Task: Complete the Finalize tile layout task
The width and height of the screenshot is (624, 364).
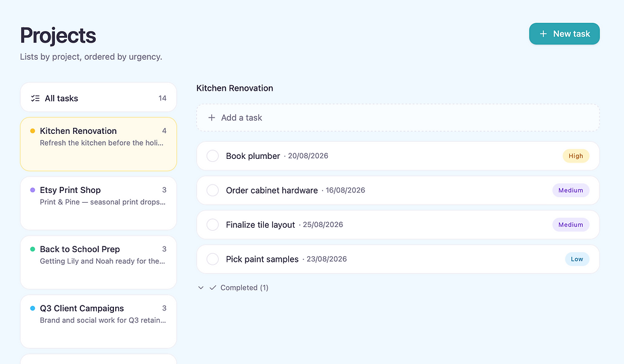Action: pyautogui.click(x=213, y=225)
